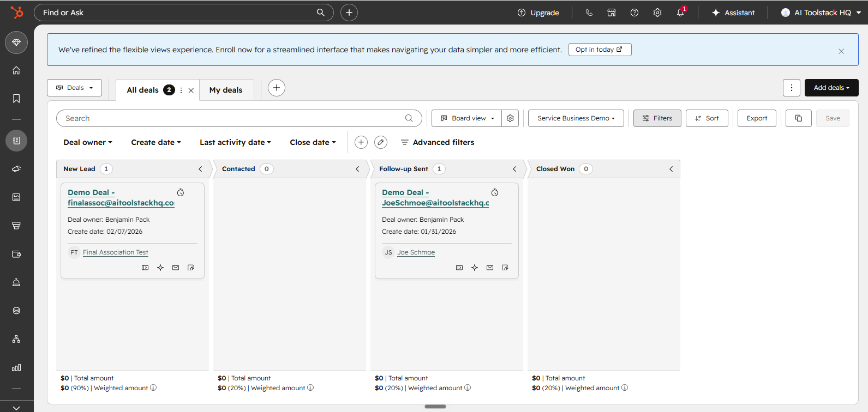The image size is (868, 412).
Task: Open the Service Business Demo pipeline dropdown
Action: (576, 118)
